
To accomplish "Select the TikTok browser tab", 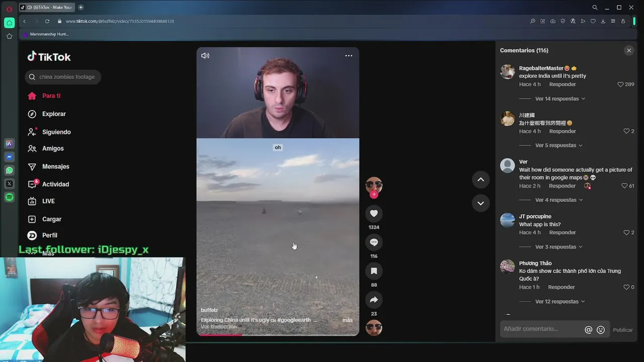I will point(47,7).
